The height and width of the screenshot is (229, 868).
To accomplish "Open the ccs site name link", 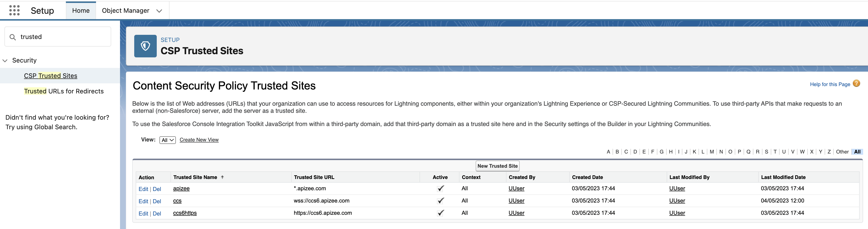I will tap(177, 201).
